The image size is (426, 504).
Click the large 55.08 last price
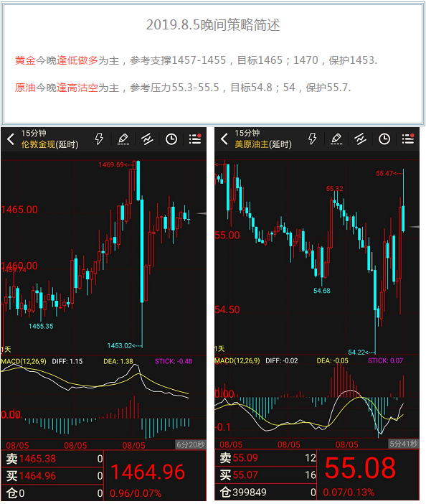click(x=360, y=467)
